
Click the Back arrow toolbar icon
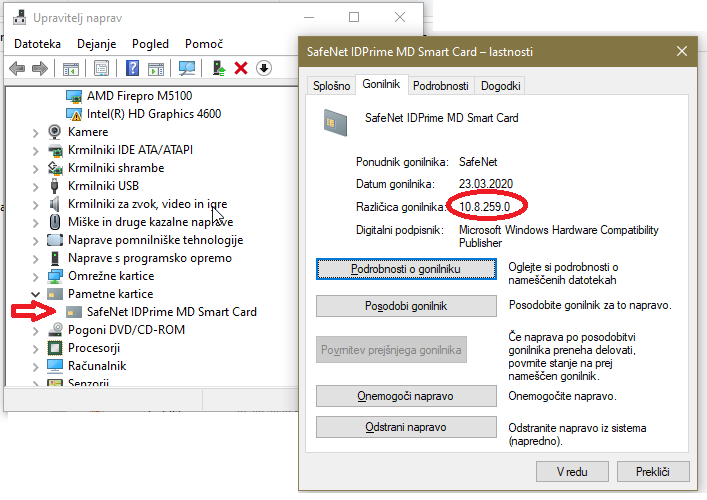pyautogui.click(x=17, y=69)
